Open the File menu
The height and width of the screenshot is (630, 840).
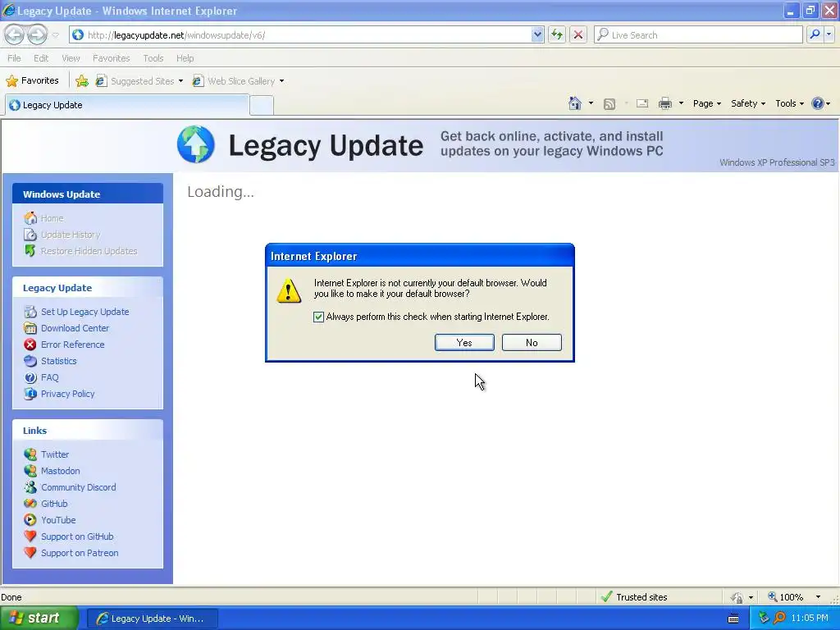[15, 58]
